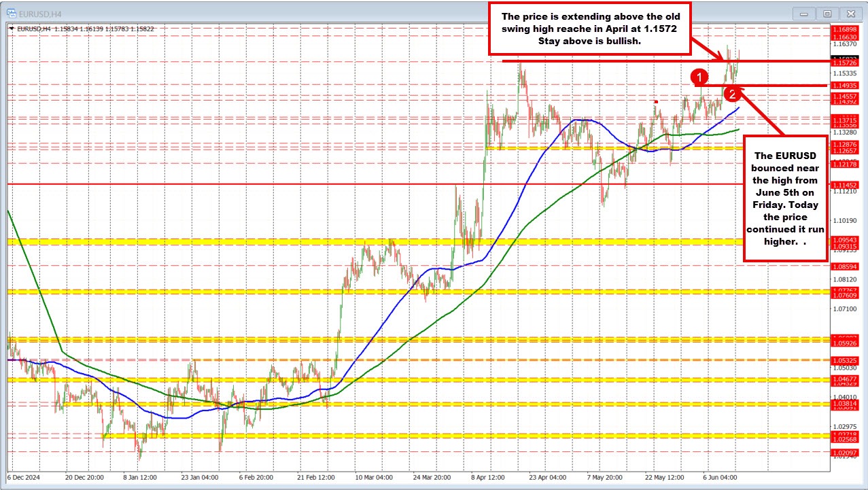Click the 1.14935 resistance price label

tap(846, 86)
